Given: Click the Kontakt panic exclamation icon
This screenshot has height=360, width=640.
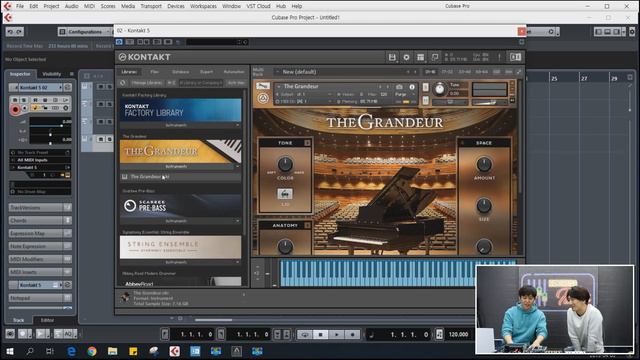Looking at the screenshot, I should pyautogui.click(x=499, y=57).
